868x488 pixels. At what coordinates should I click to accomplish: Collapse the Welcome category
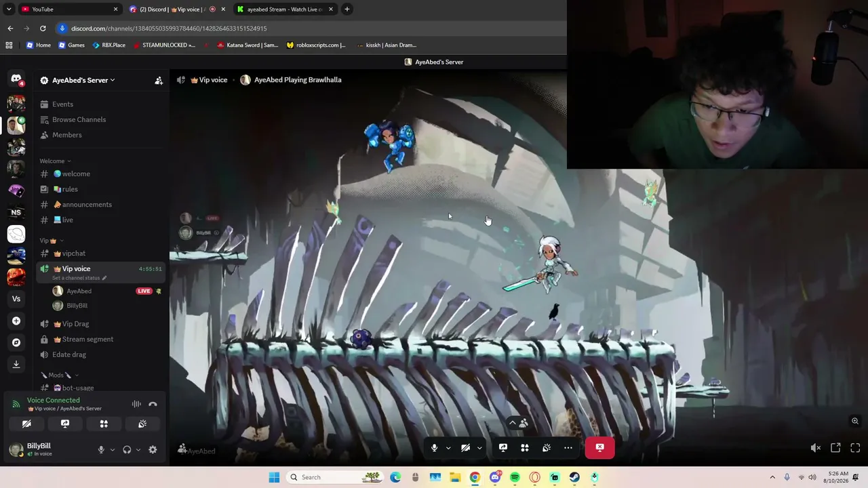point(55,161)
